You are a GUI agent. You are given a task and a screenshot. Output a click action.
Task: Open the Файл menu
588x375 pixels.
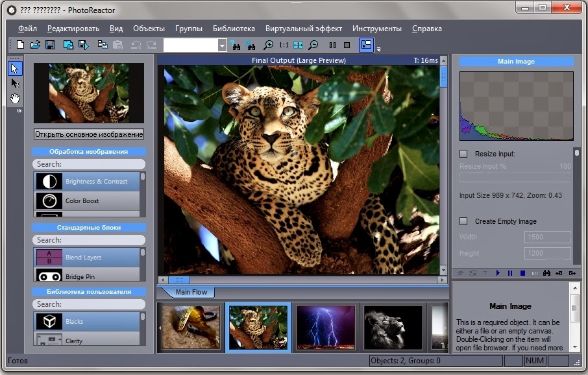point(27,29)
